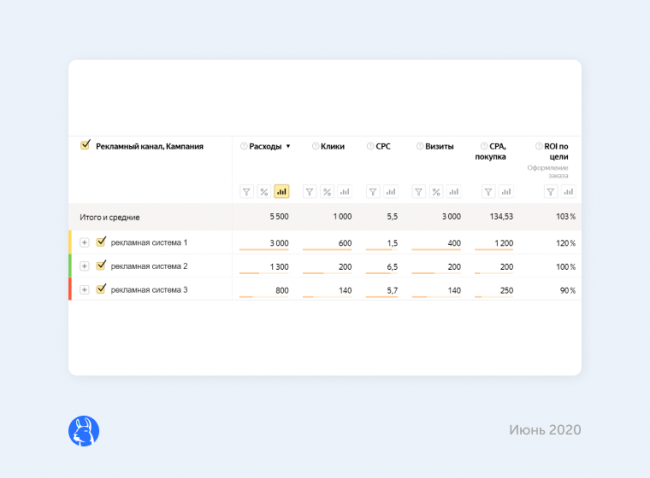
Task: Expand the рекламная система 2 row
Action: point(84,267)
